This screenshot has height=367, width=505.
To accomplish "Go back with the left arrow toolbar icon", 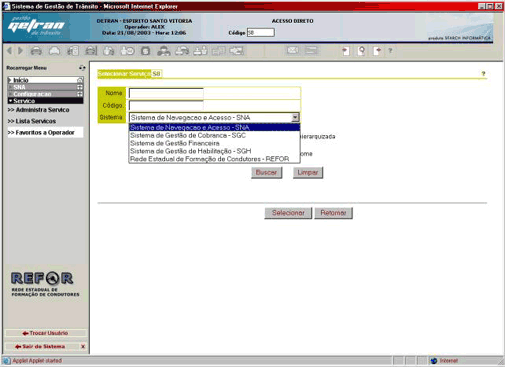I will tap(10, 51).
